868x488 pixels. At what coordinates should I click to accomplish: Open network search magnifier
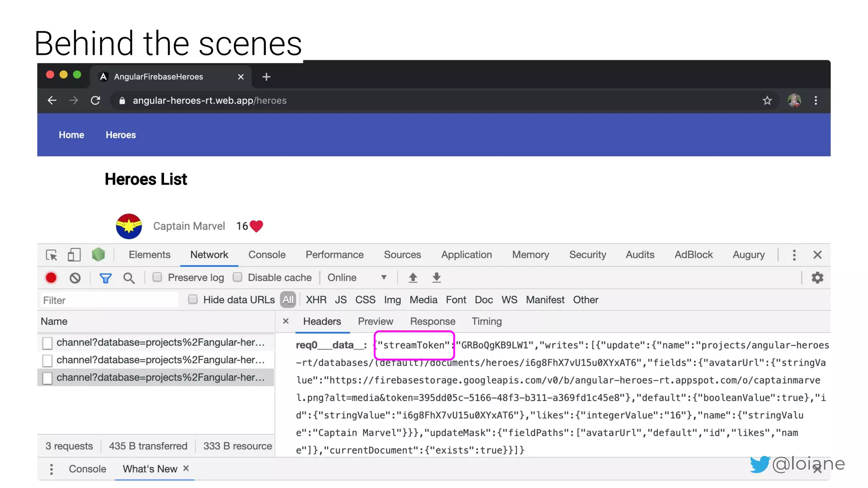129,278
